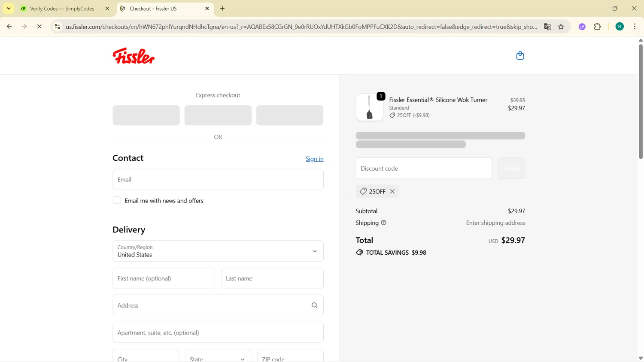Minimize the browser window

click(596, 8)
